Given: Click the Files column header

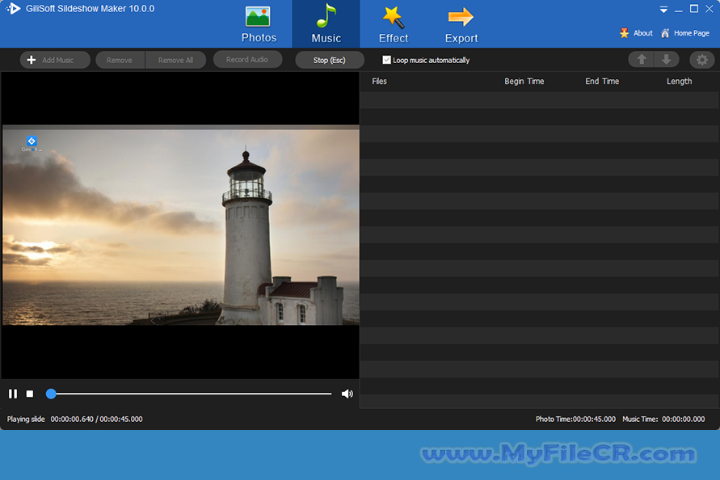Looking at the screenshot, I should (x=379, y=81).
